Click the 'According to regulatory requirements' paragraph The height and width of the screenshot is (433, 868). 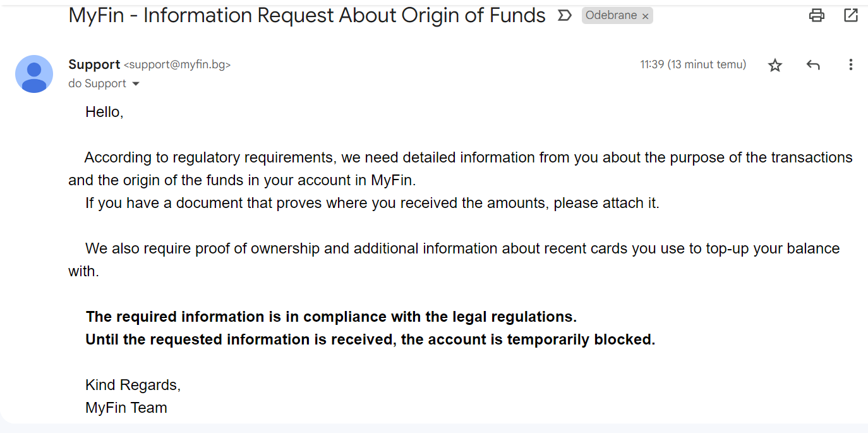[461, 169]
